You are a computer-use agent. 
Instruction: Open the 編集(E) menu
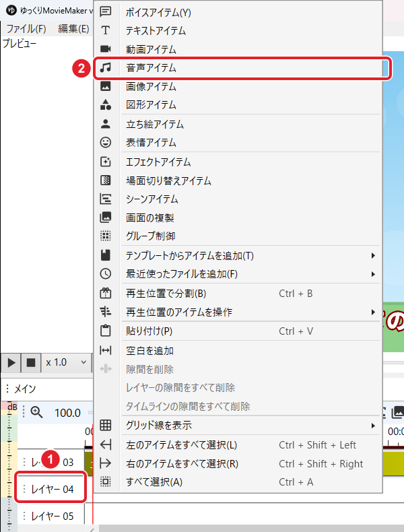(73, 28)
